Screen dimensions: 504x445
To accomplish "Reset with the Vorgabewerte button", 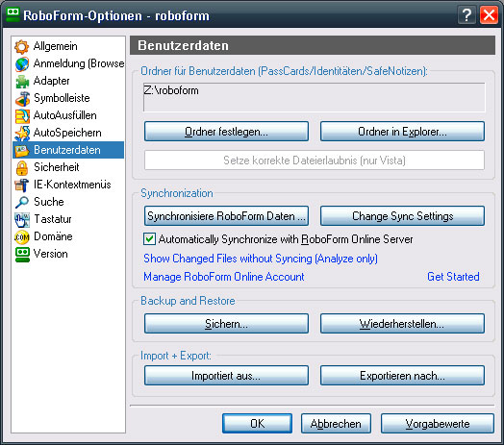I will [438, 424].
